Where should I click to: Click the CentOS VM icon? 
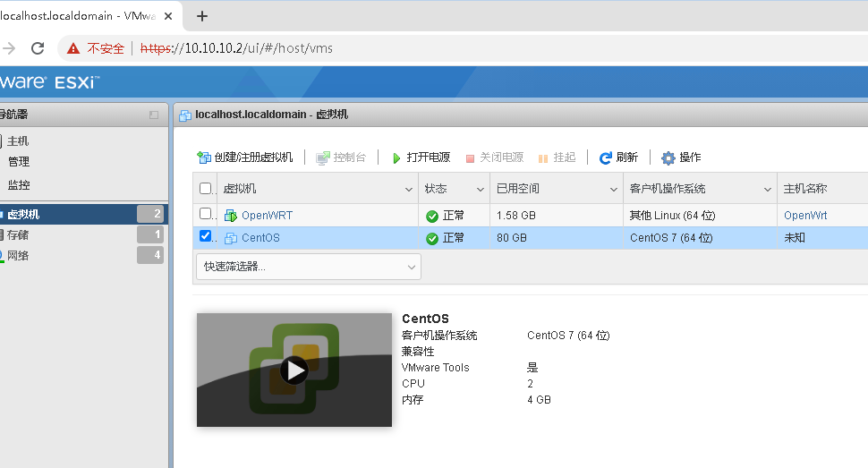(231, 238)
